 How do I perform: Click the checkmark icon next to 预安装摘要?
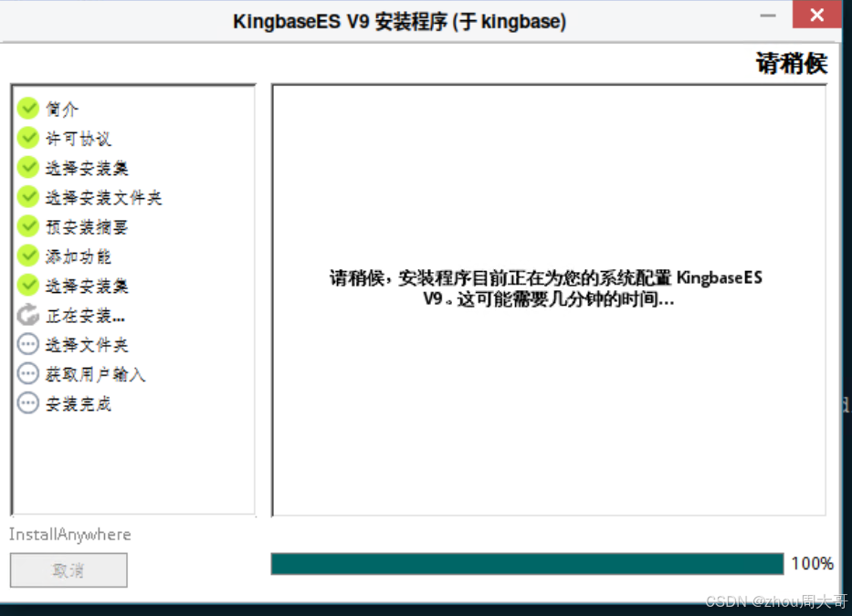(x=27, y=226)
